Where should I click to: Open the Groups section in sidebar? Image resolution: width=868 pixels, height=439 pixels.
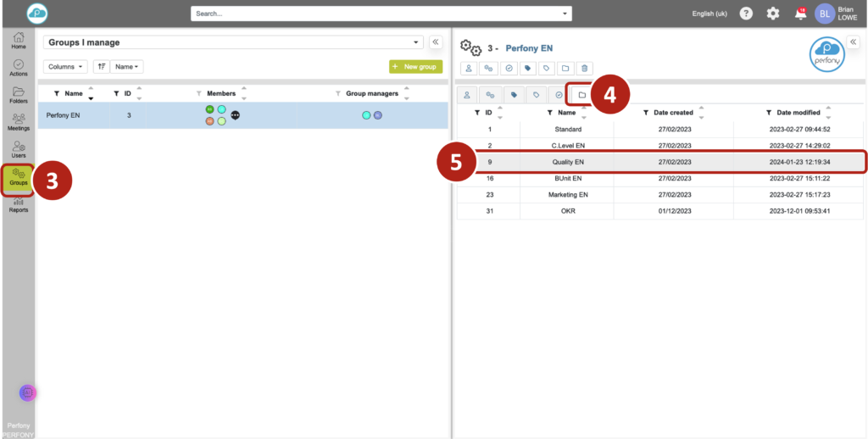coord(18,177)
